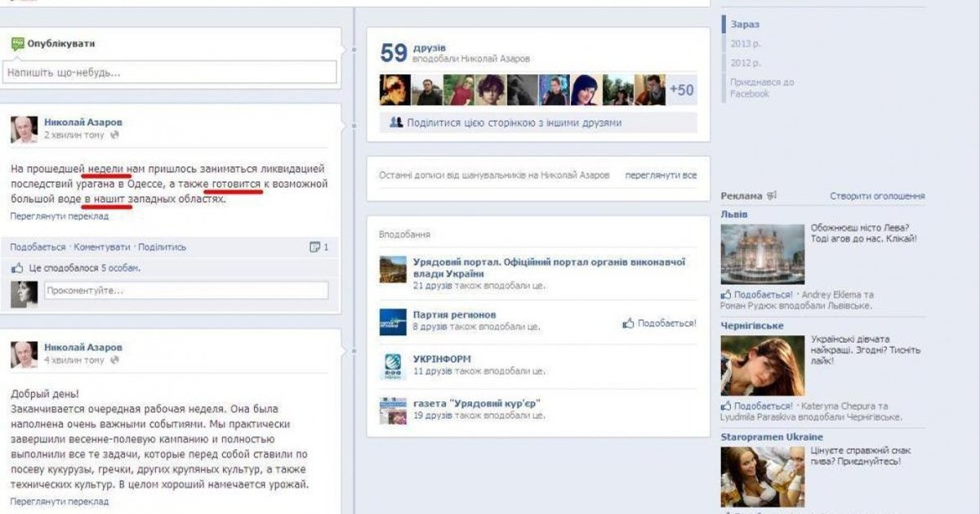Expand translation of the hurricane post
The image size is (980, 514).
tap(59, 216)
